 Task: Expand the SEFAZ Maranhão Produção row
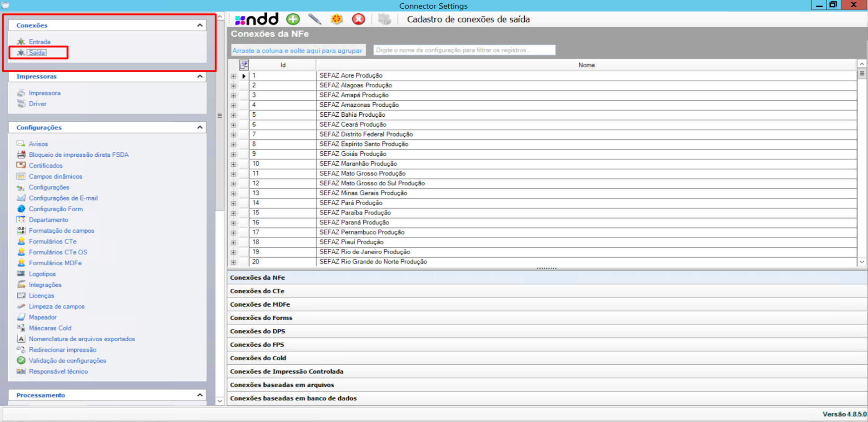pos(233,164)
